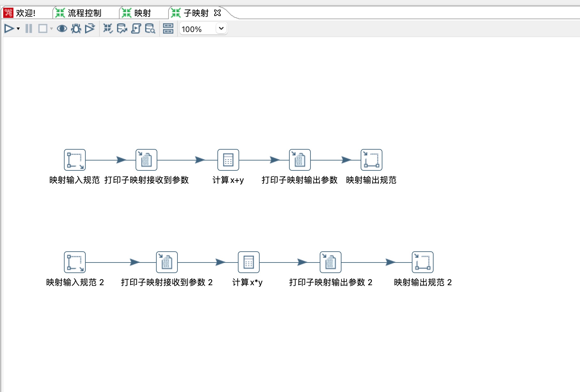Image resolution: width=580 pixels, height=392 pixels.
Task: Verify the transformation with the check icon
Action: tap(108, 29)
